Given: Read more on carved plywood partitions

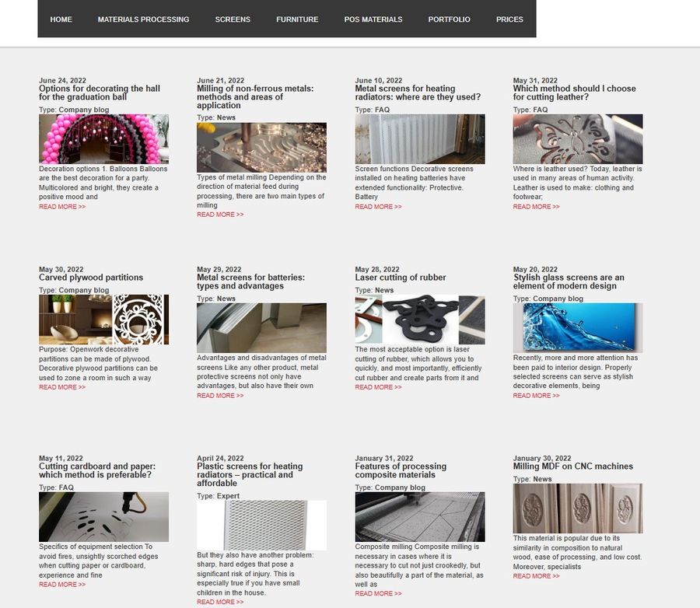Looking at the screenshot, I should [x=62, y=387].
